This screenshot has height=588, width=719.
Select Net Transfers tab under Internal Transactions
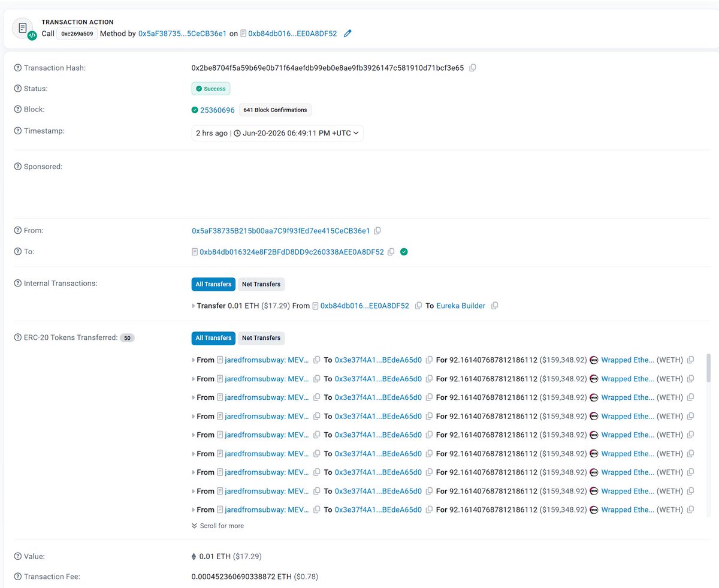coord(261,284)
